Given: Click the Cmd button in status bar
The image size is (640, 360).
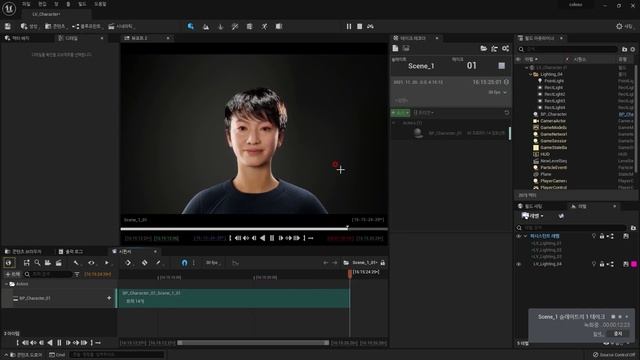Looking at the screenshot, I should (57, 355).
